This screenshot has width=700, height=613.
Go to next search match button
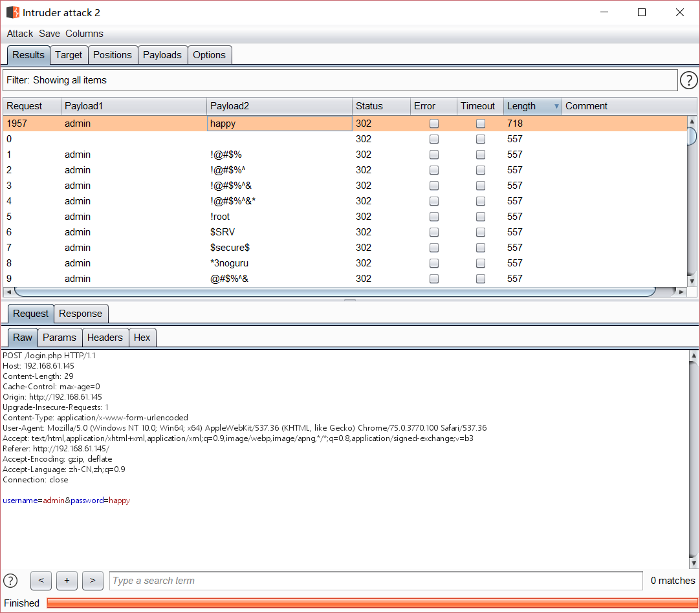tap(93, 581)
